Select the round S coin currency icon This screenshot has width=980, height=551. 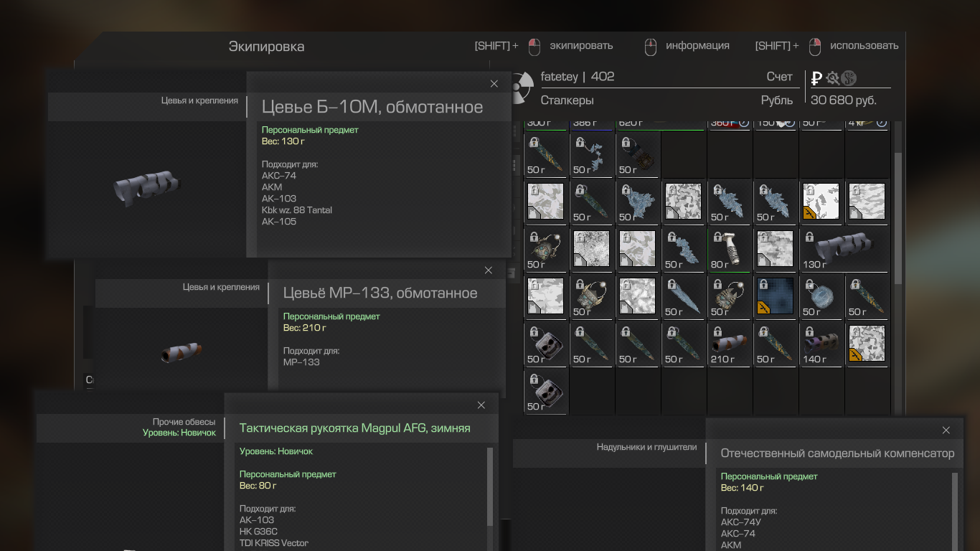(x=849, y=78)
